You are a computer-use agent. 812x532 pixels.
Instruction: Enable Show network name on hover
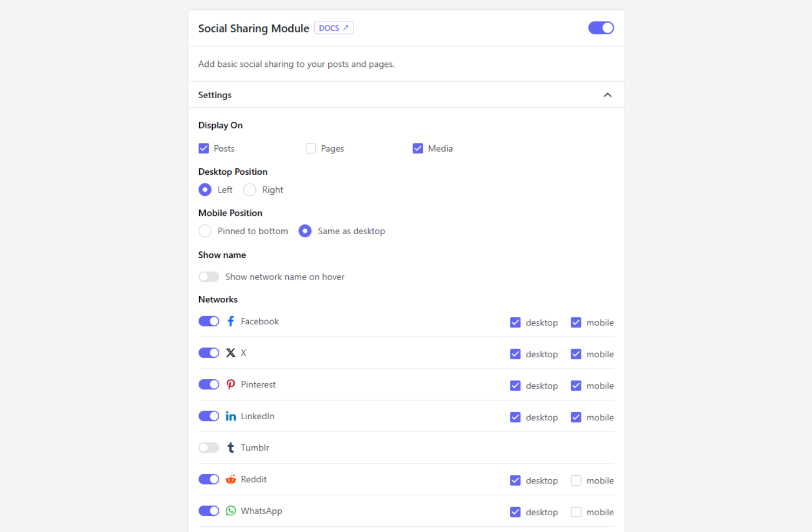208,277
